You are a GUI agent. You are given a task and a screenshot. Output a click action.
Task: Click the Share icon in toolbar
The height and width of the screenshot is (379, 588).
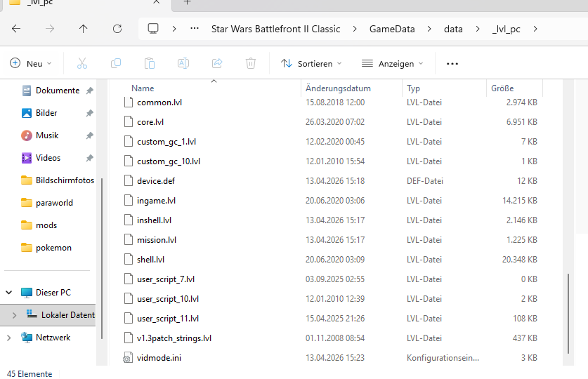click(217, 63)
